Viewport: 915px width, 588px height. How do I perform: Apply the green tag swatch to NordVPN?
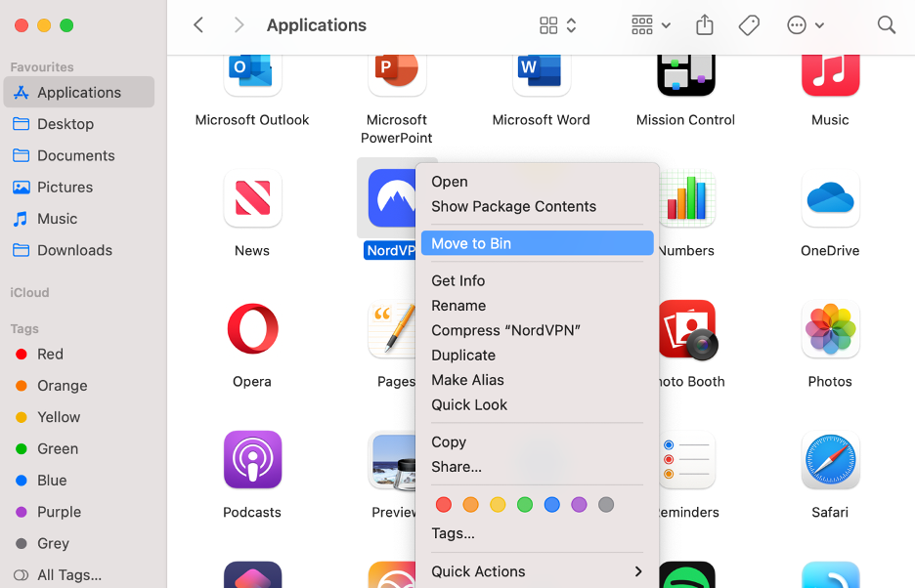(x=525, y=505)
